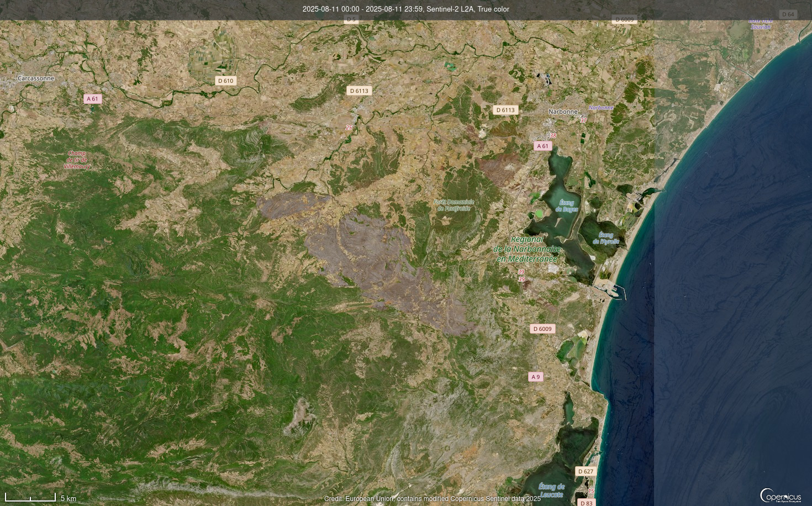Select the D 5 road badge at top
812x506 pixels.
[350, 19]
